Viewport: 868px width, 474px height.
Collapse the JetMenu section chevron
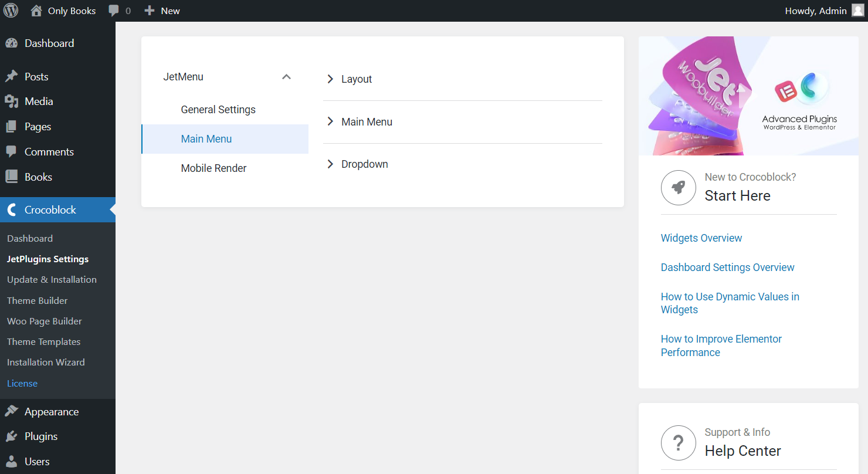(286, 77)
